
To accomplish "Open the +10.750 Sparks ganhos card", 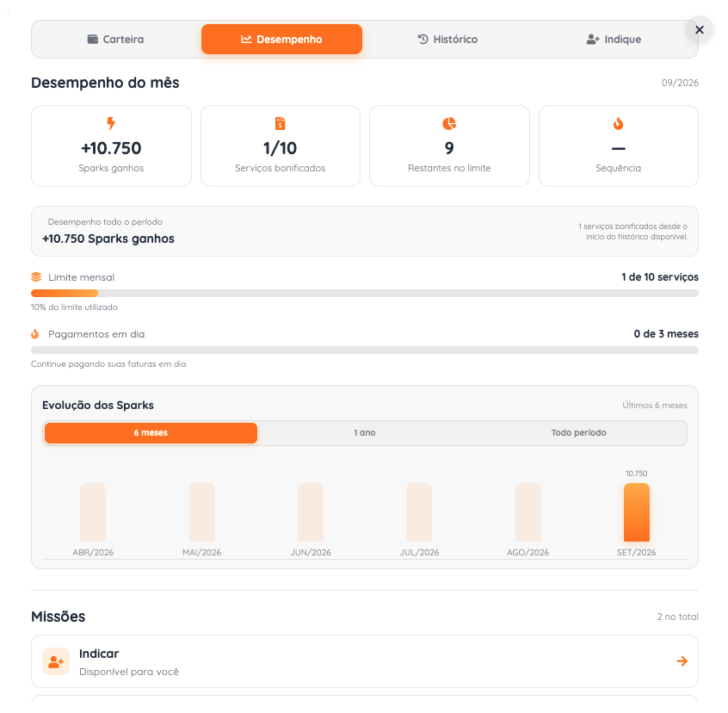I will click(x=111, y=146).
